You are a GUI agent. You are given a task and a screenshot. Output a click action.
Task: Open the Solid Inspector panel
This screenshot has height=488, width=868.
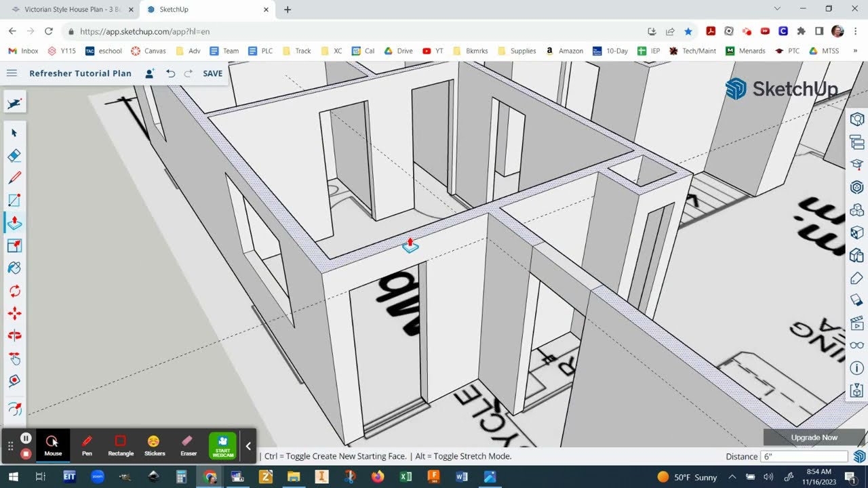[856, 391]
